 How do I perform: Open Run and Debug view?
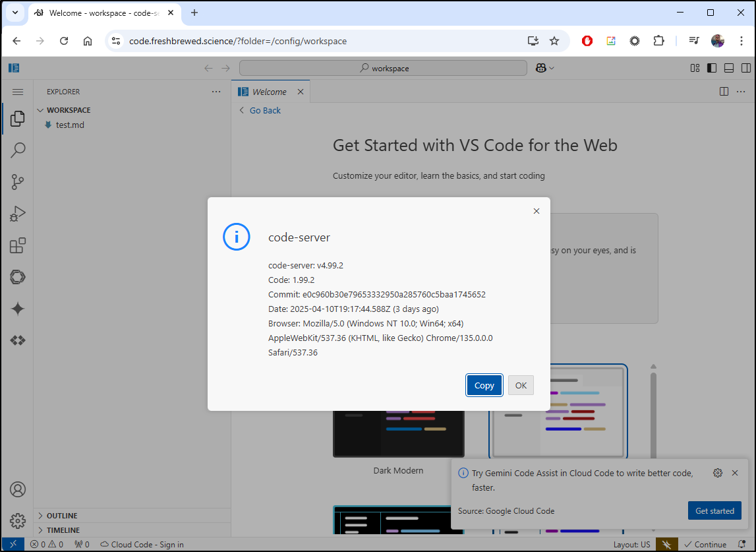pos(17,214)
